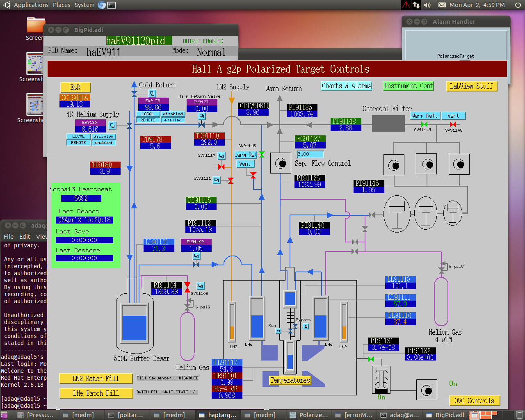Open related display icon next to SV91110
Image resolution: width=525 pixels, height=420 pixels.
(x=221, y=156)
